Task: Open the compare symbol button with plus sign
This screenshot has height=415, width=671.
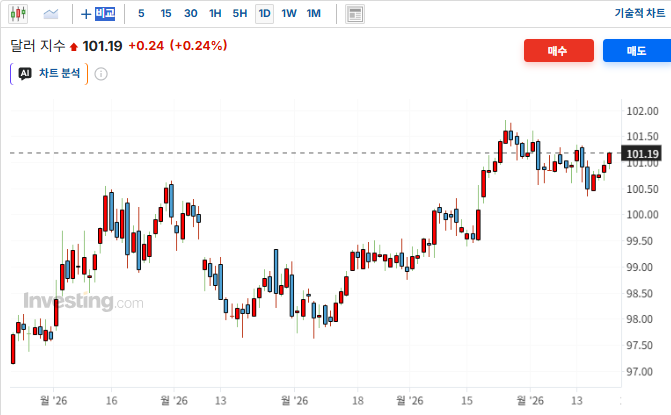Action: coord(98,14)
